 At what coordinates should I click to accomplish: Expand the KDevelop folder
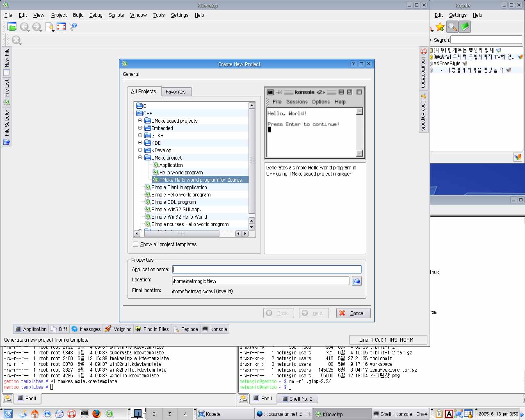140,150
